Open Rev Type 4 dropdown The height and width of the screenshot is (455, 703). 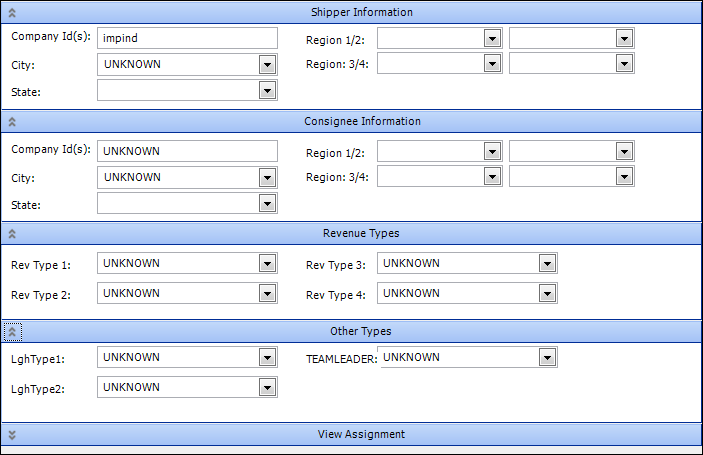(x=547, y=294)
